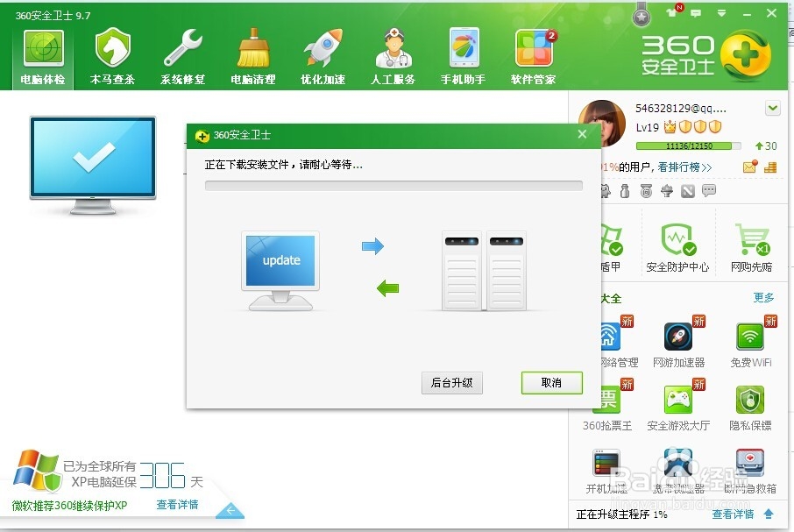Open 查看详情 link for XP protection
The height and width of the screenshot is (532, 794).
(177, 505)
